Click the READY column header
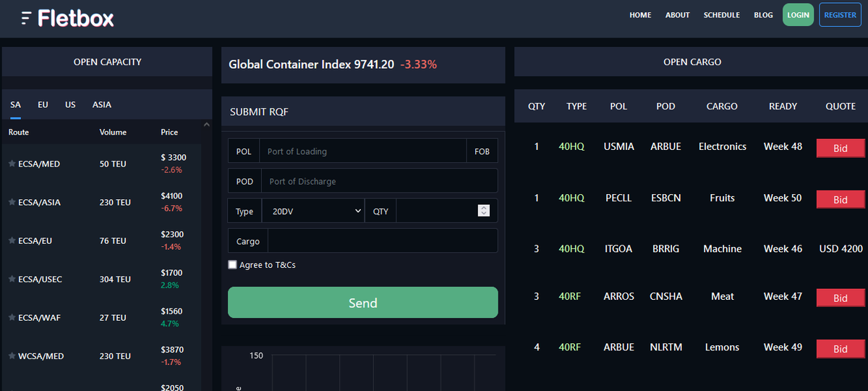Image resolution: width=868 pixels, height=391 pixels. [783, 106]
